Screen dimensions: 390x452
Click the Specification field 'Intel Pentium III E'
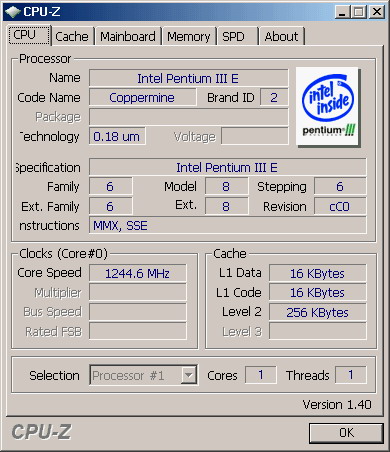tap(227, 167)
